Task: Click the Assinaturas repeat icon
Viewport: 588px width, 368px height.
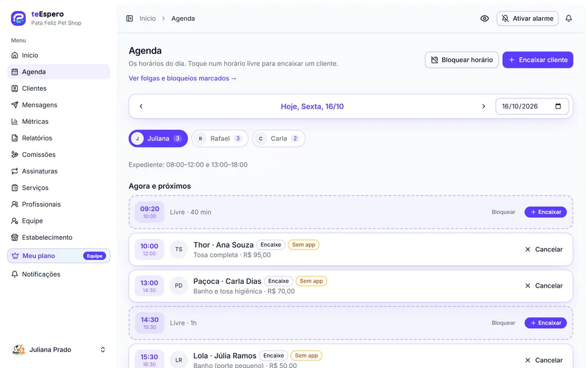Action: pyautogui.click(x=15, y=171)
